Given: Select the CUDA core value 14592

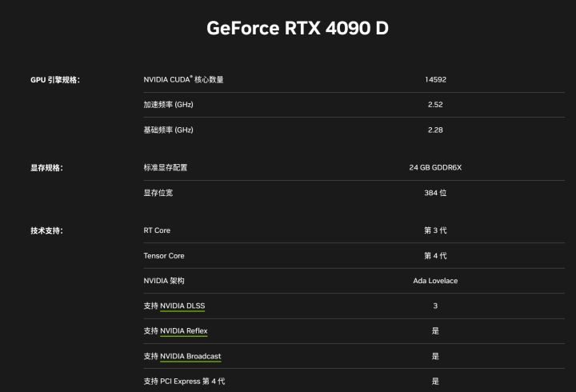Looking at the screenshot, I should [x=435, y=80].
